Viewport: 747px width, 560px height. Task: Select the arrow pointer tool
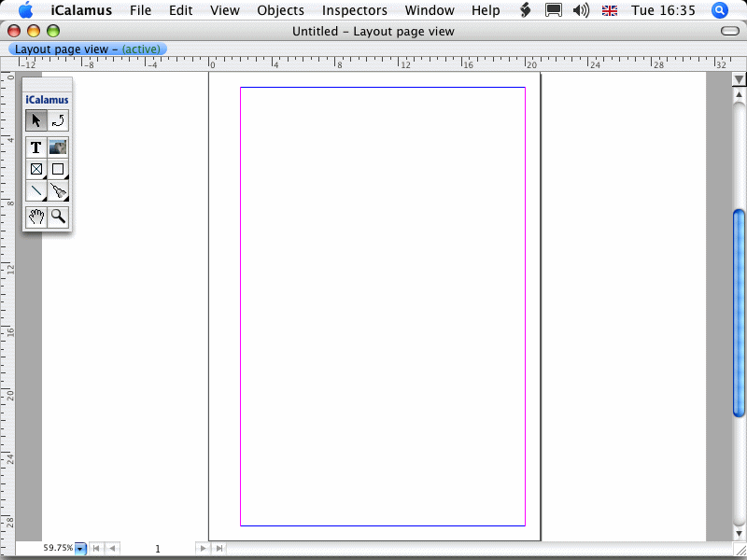(35, 120)
